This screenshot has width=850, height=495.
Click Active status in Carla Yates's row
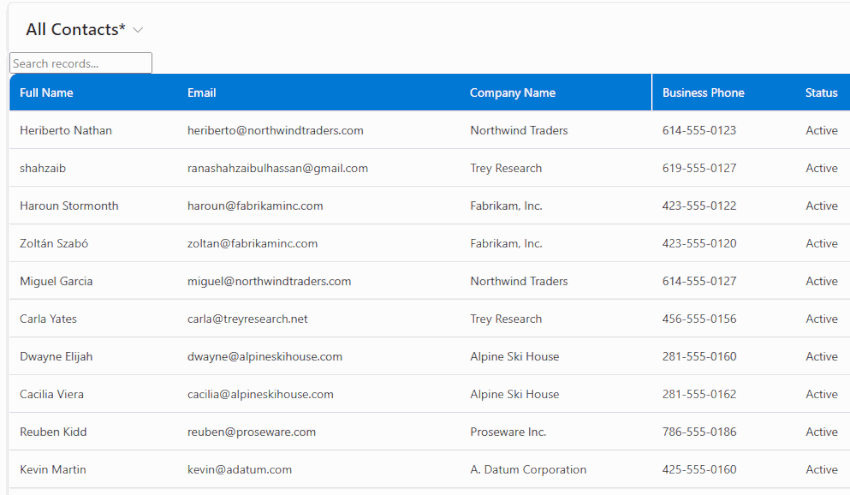(821, 319)
